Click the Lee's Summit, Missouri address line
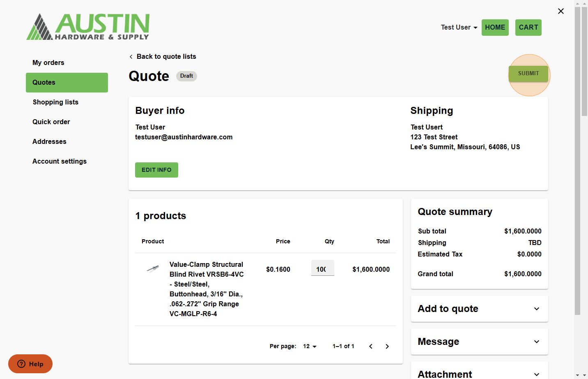The height and width of the screenshot is (379, 588). (465, 147)
